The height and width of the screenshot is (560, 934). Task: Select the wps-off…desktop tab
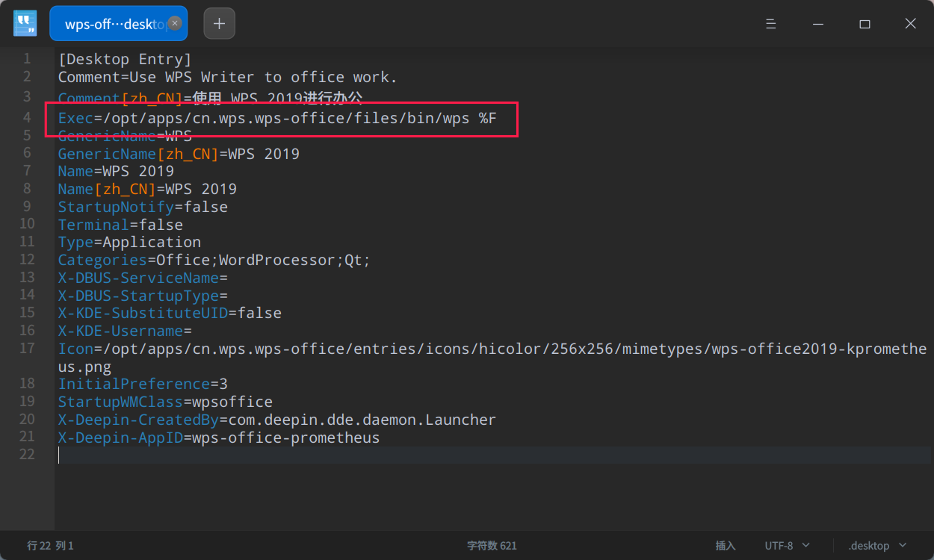pos(112,23)
